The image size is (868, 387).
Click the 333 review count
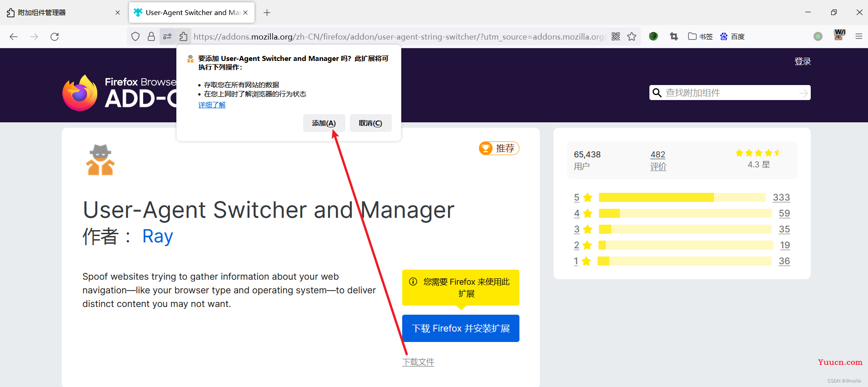coord(781,197)
